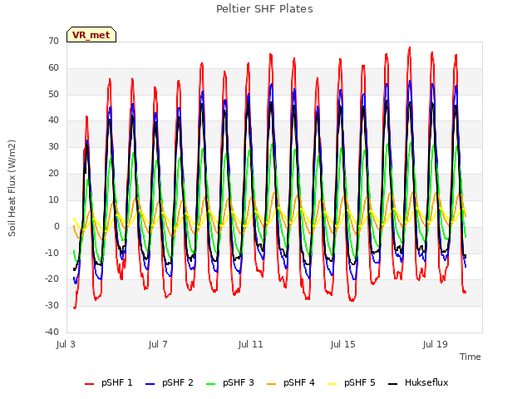Click the Time axis label

click(470, 357)
